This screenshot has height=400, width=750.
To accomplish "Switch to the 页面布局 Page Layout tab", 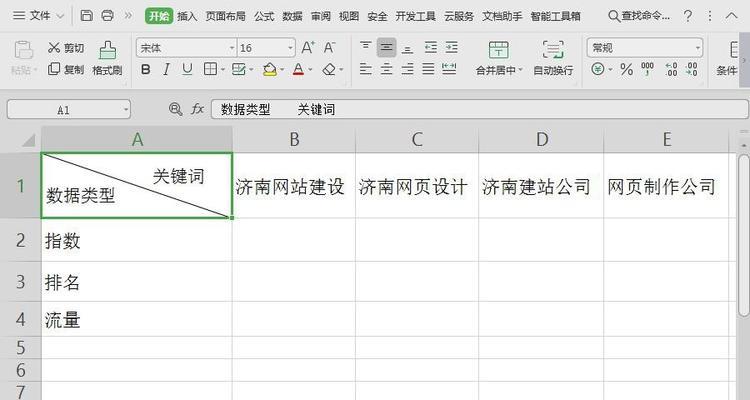I will pyautogui.click(x=226, y=16).
